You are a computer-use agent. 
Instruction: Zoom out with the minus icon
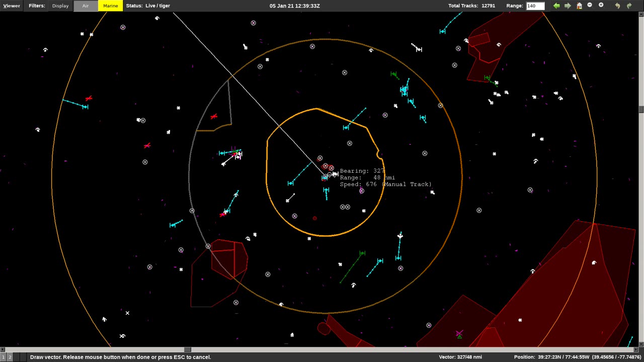point(590,5)
